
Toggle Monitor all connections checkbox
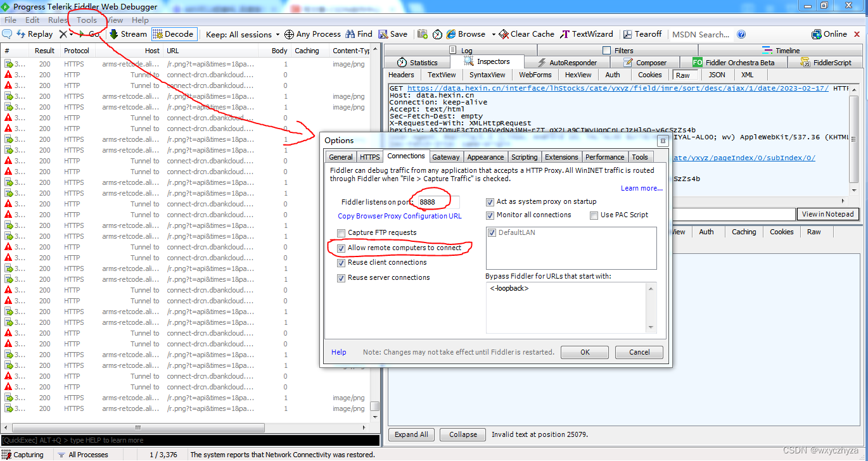[x=490, y=215]
